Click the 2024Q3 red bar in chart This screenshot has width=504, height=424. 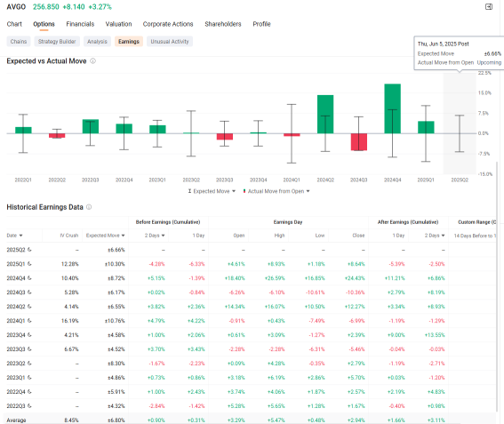click(359, 141)
